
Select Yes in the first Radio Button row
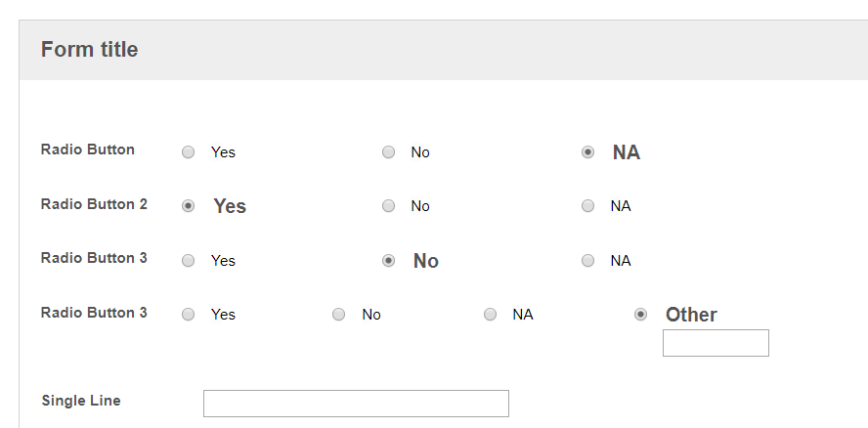point(189,152)
